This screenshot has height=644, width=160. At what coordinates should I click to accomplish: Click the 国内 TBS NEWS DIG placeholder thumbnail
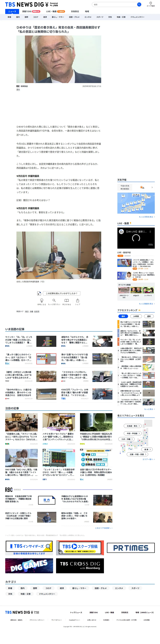coord(47,500)
